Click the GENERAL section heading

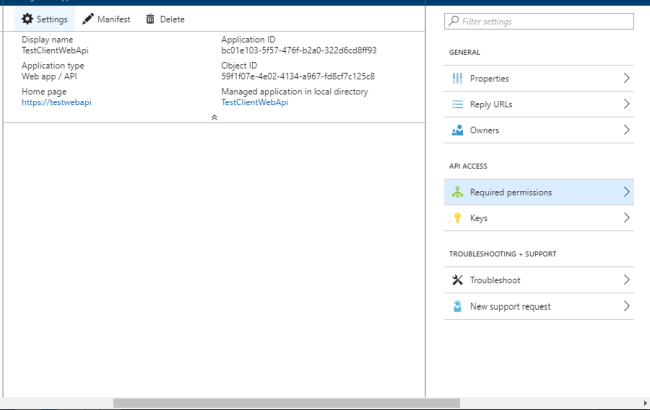click(x=464, y=52)
